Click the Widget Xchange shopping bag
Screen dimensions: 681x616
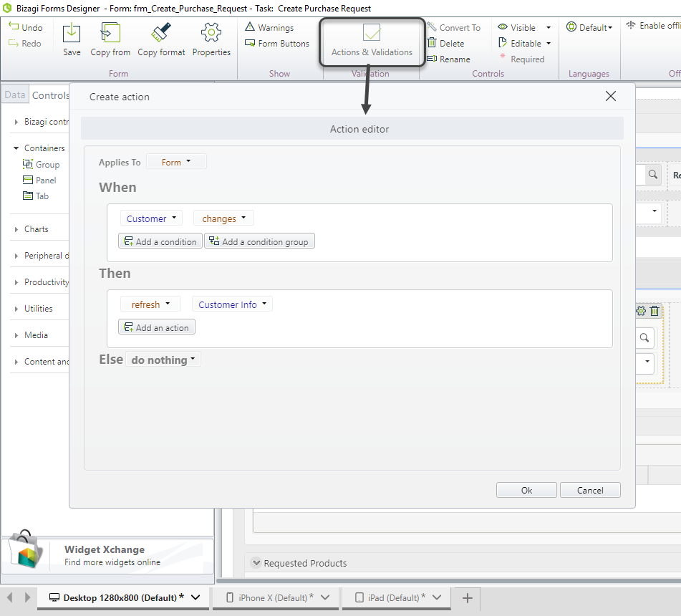pyautogui.click(x=26, y=549)
